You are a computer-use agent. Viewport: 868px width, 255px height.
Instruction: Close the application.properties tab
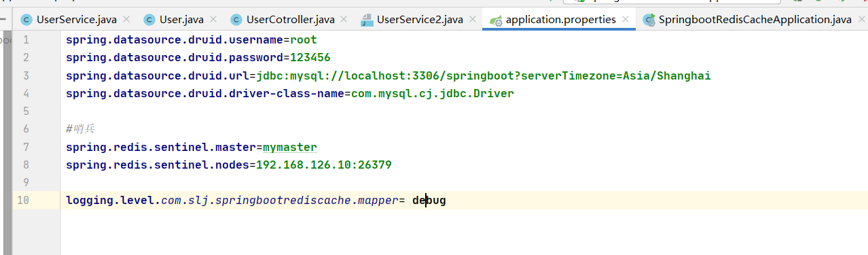626,20
